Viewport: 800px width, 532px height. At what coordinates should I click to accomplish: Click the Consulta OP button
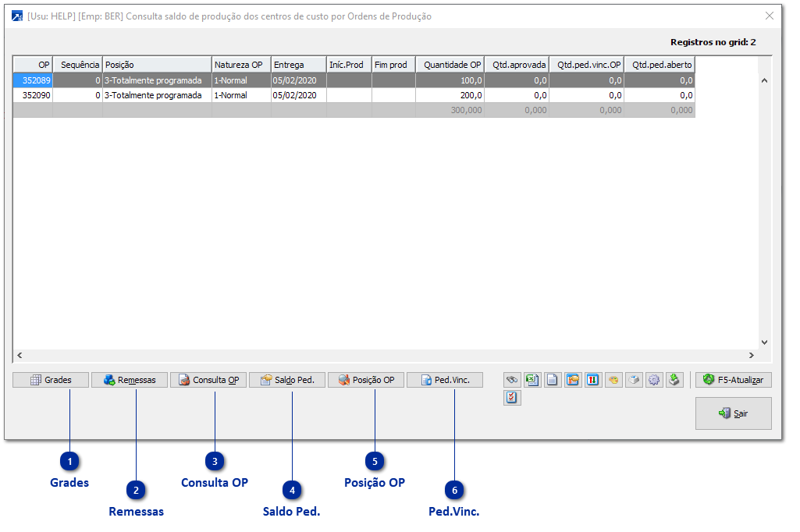(208, 380)
